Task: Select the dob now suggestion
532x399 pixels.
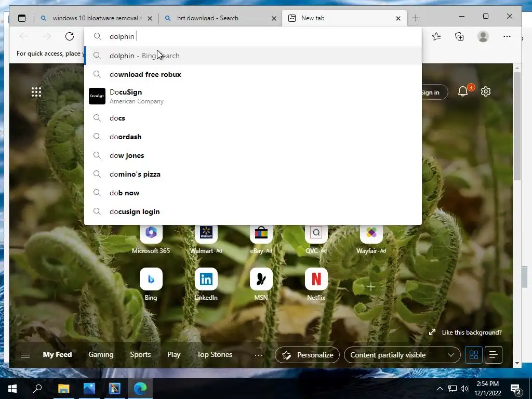Action: (253, 193)
